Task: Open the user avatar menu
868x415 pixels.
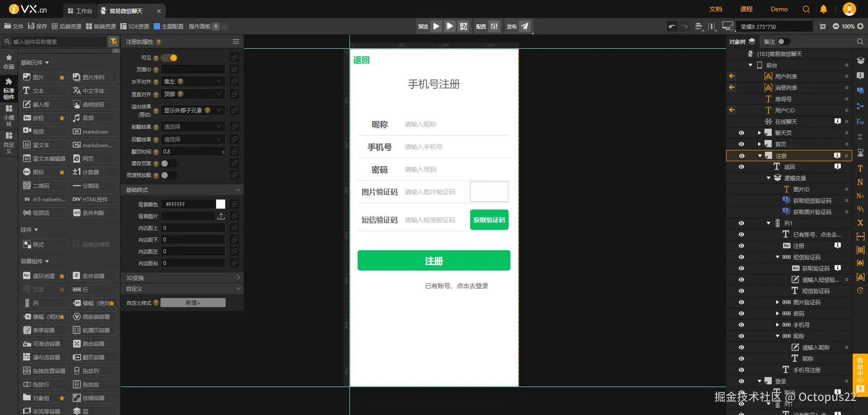Action: pos(849,9)
